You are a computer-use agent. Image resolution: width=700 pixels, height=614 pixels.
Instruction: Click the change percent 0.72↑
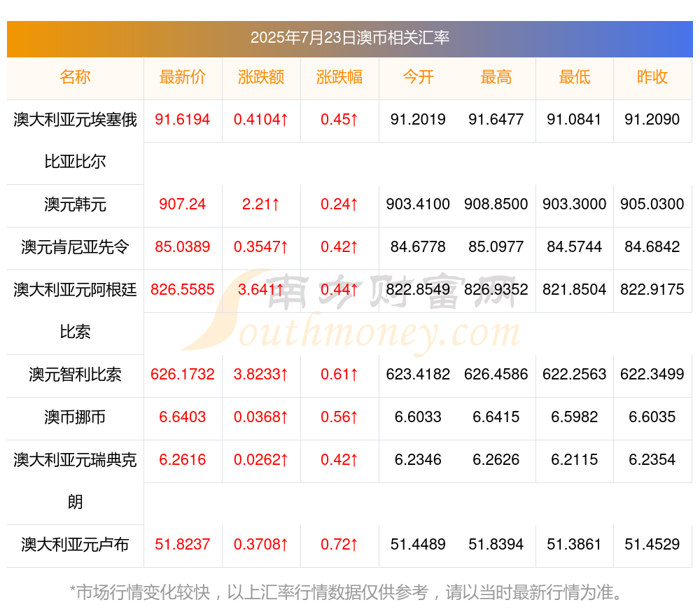339,545
